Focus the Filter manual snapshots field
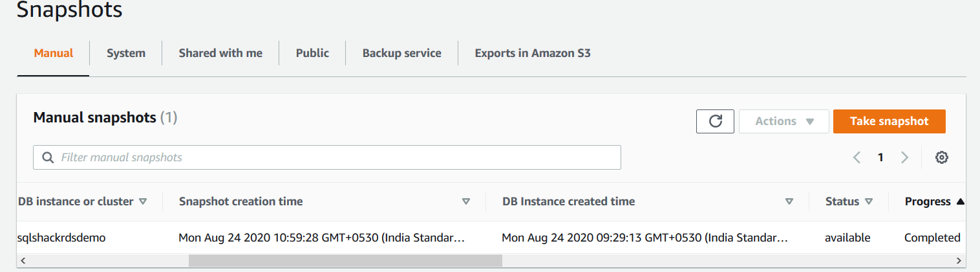 pos(336,157)
